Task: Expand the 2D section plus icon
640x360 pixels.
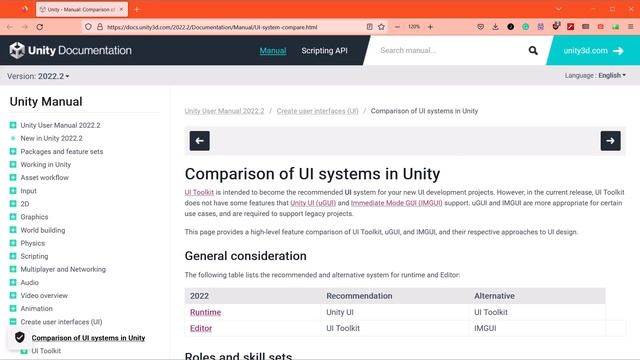Action: pyautogui.click(x=13, y=204)
